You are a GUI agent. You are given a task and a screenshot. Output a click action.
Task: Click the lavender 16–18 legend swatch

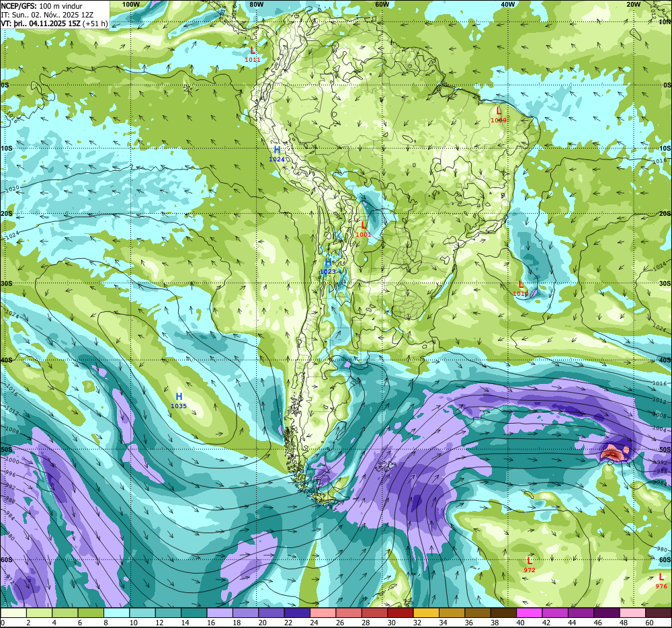220,613
